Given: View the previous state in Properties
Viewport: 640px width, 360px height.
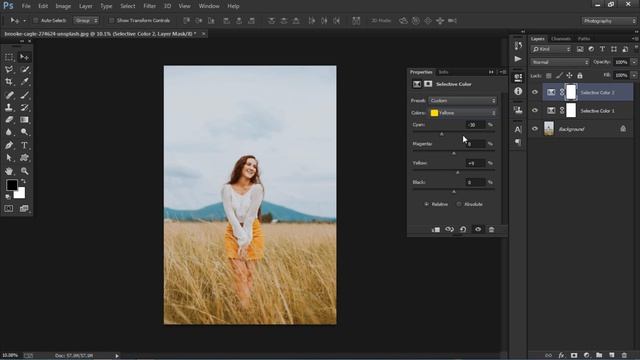Looking at the screenshot, I should pyautogui.click(x=449, y=229).
